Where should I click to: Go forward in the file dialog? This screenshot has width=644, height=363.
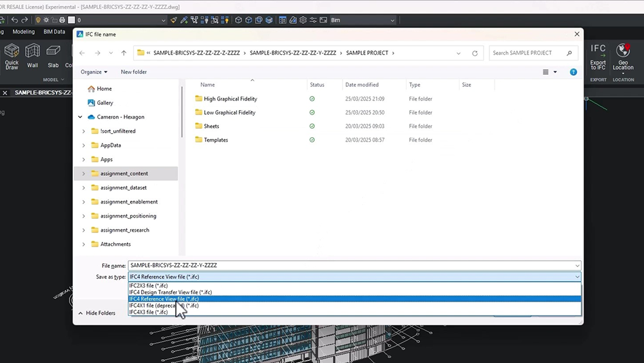click(97, 53)
